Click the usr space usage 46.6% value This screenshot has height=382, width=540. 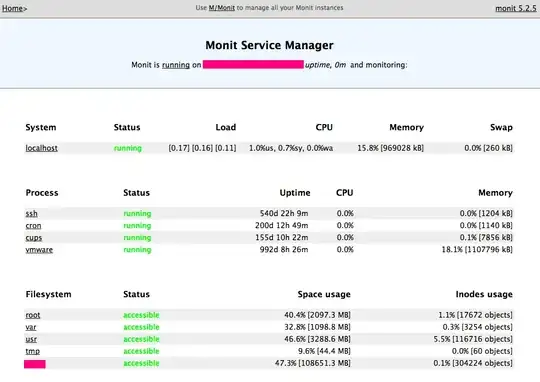coord(317,339)
